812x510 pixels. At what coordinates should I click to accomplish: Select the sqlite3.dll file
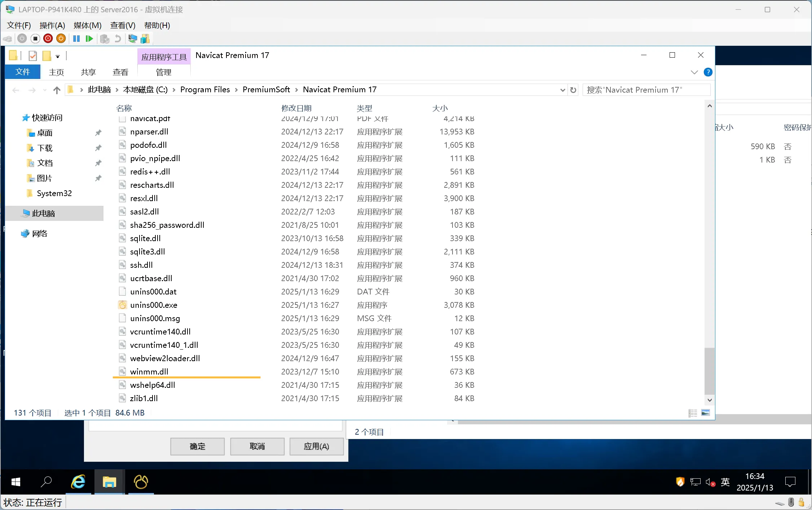[x=147, y=252]
